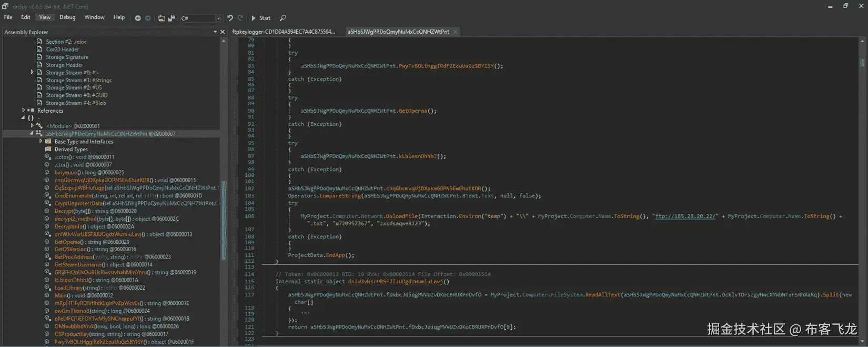Viewport: 868px width, 347px height.
Task: Expand the References node
Action: pos(23,111)
